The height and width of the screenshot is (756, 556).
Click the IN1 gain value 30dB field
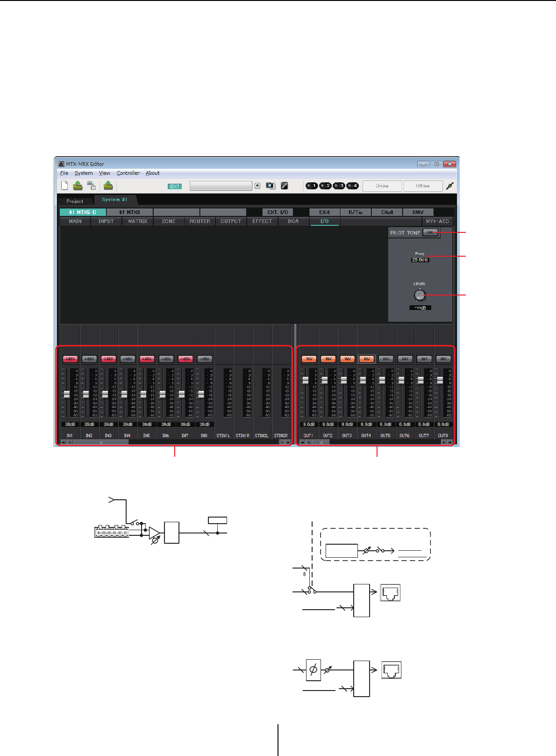pos(70,425)
